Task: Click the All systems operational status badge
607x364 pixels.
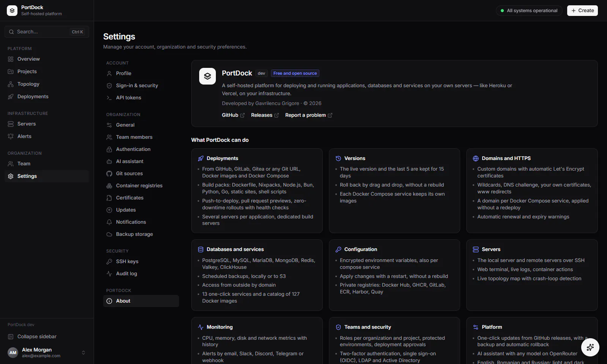Action: pos(529,11)
